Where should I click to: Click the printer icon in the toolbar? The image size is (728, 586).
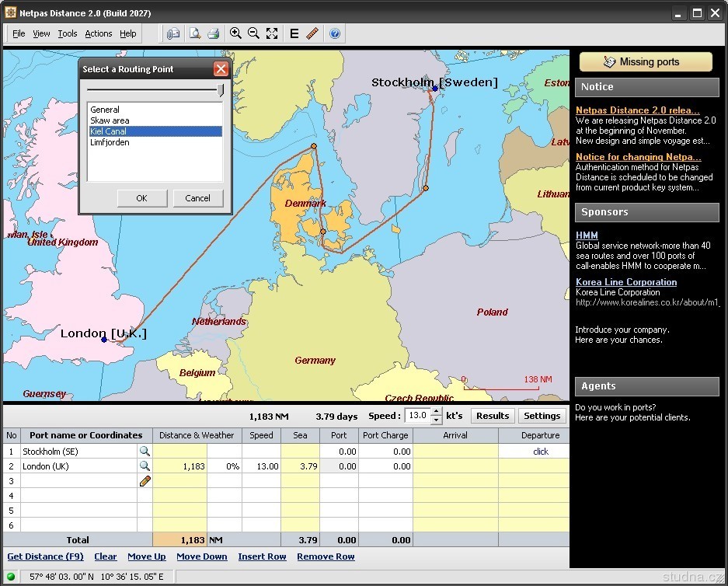(213, 33)
